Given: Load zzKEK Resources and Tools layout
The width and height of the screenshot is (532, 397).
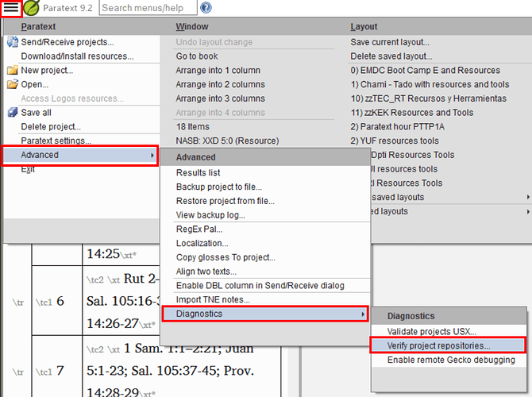Looking at the screenshot, I should tap(412, 112).
